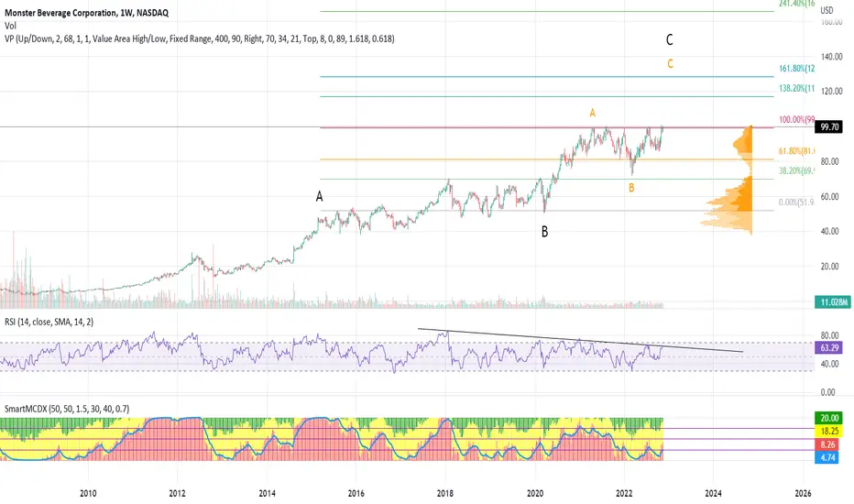
Task: Click the orange wave label C
Action: (x=670, y=64)
